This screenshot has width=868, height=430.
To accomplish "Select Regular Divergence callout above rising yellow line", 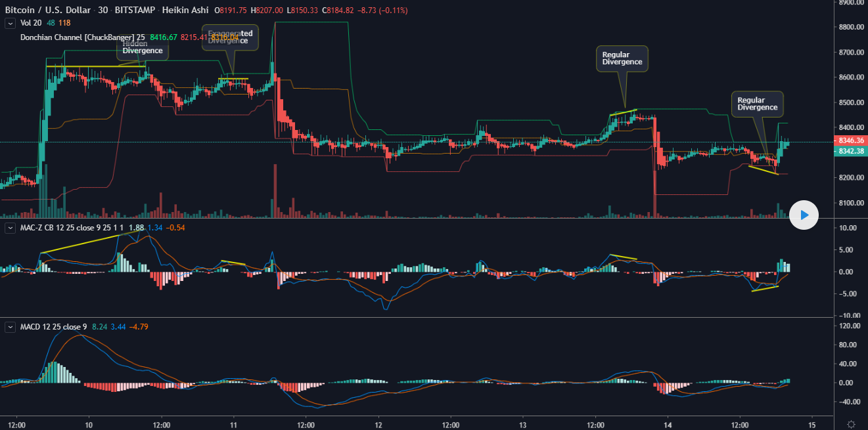I will [622, 58].
